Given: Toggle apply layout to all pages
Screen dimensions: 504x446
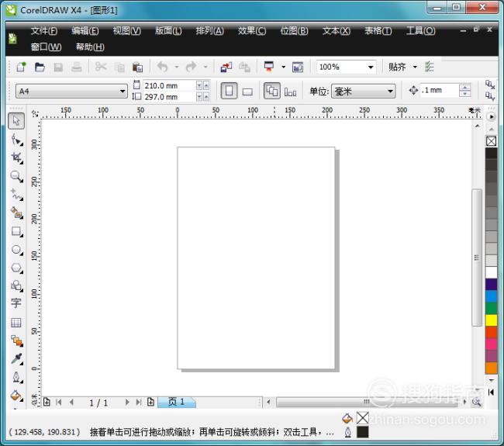Looking at the screenshot, I should tap(272, 91).
